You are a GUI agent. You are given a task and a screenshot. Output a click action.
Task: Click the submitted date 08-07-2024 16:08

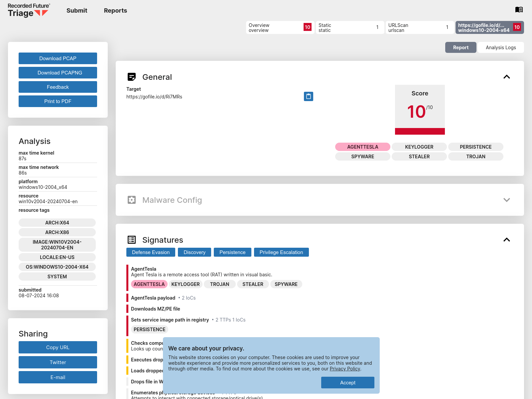coord(39,296)
